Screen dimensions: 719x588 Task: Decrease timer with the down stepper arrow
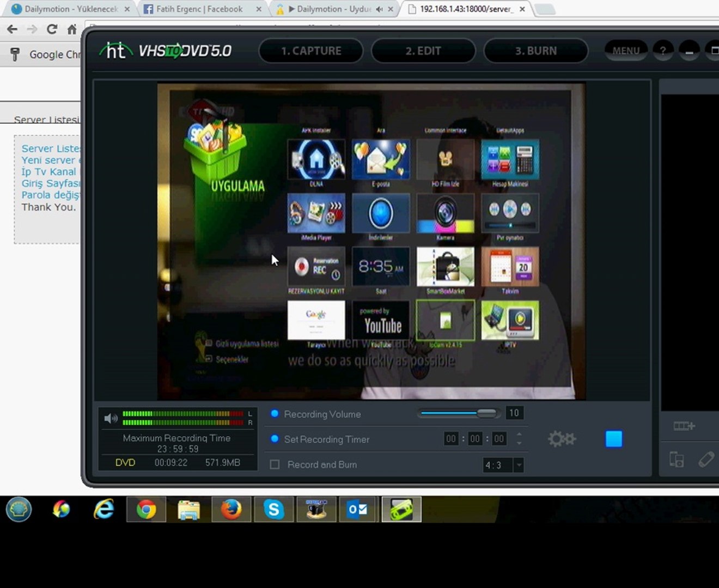tap(519, 443)
